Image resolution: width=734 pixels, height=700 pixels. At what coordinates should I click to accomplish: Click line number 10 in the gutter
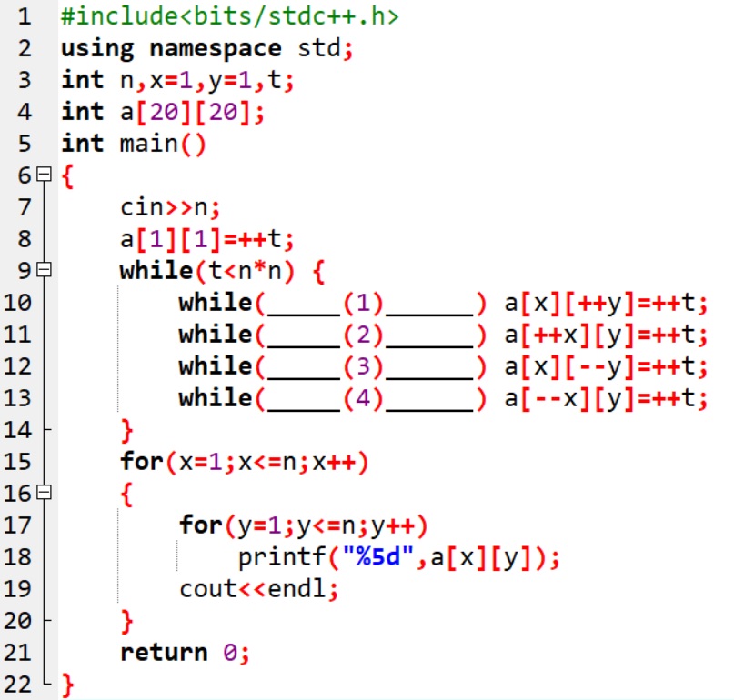(x=17, y=303)
